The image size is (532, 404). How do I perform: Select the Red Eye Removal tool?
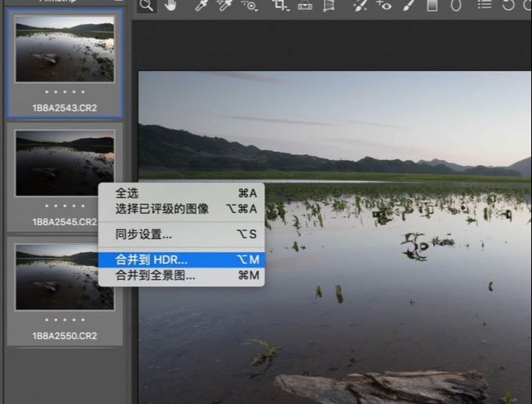(384, 5)
